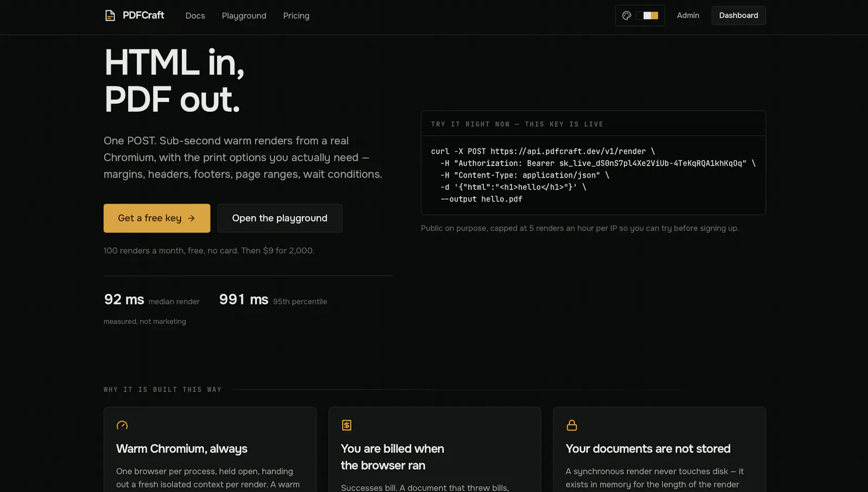
Task: Open the Docs nav item
Action: (x=195, y=16)
